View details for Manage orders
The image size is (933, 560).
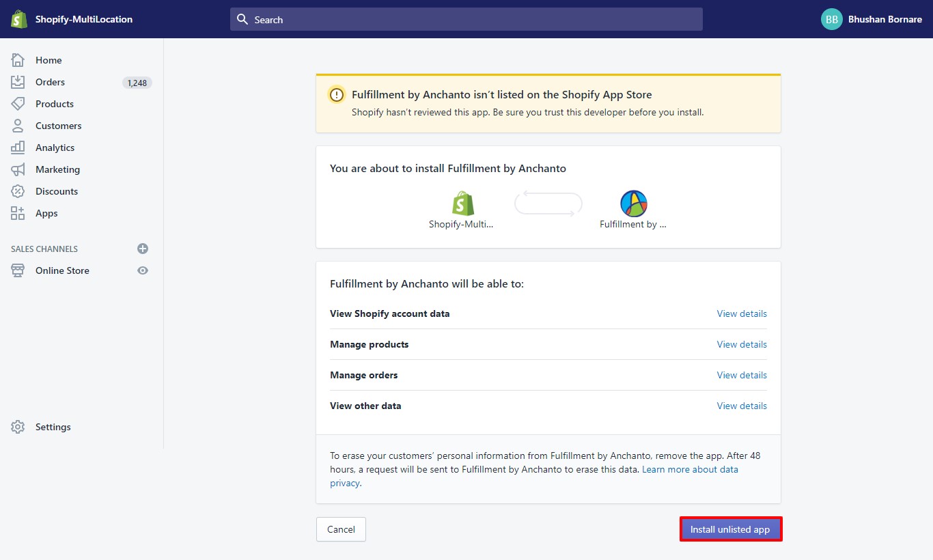tap(742, 375)
